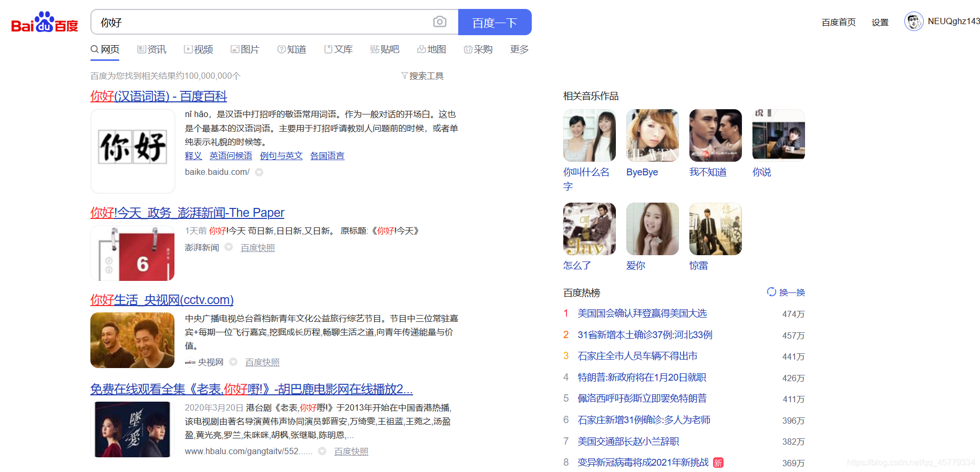Open 百度快照 for 央视网 result
Image resolution: width=980 pixels, height=472 pixels.
262,362
